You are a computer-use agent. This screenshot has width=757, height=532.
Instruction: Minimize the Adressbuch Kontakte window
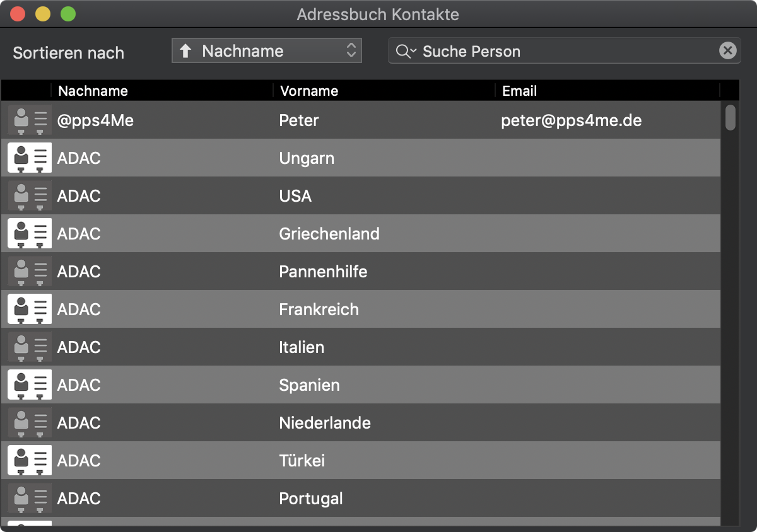pos(43,14)
